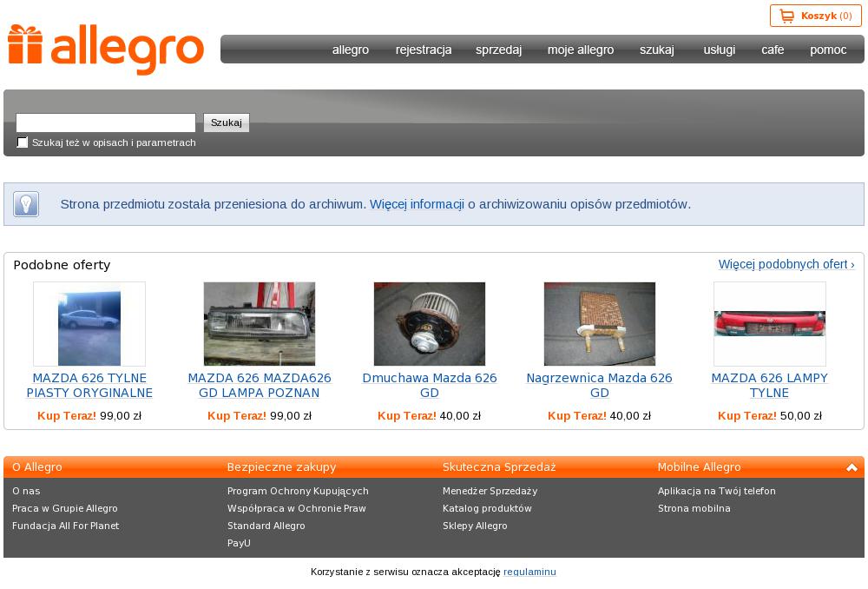The image size is (868, 589).
Task: Open the pomoc menu item
Action: click(828, 50)
